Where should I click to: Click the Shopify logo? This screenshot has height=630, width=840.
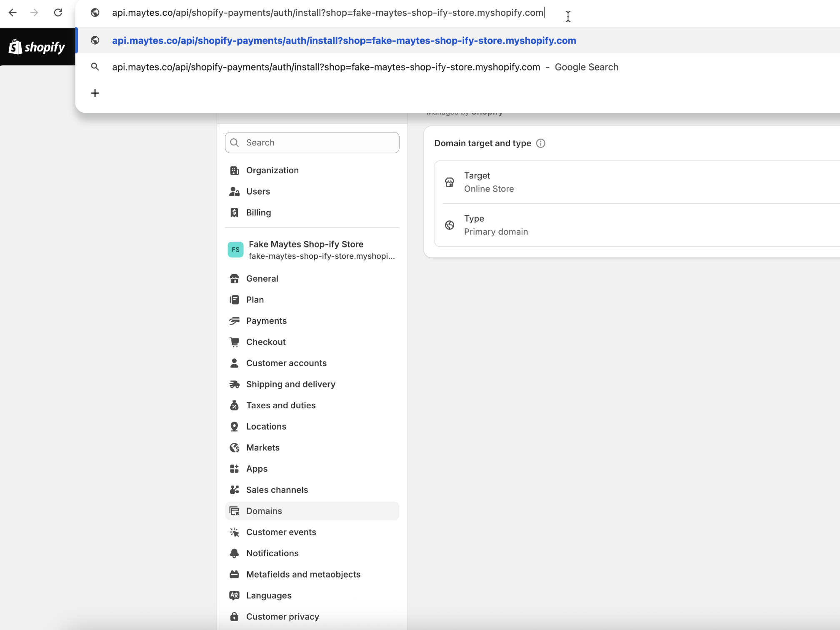click(x=37, y=47)
